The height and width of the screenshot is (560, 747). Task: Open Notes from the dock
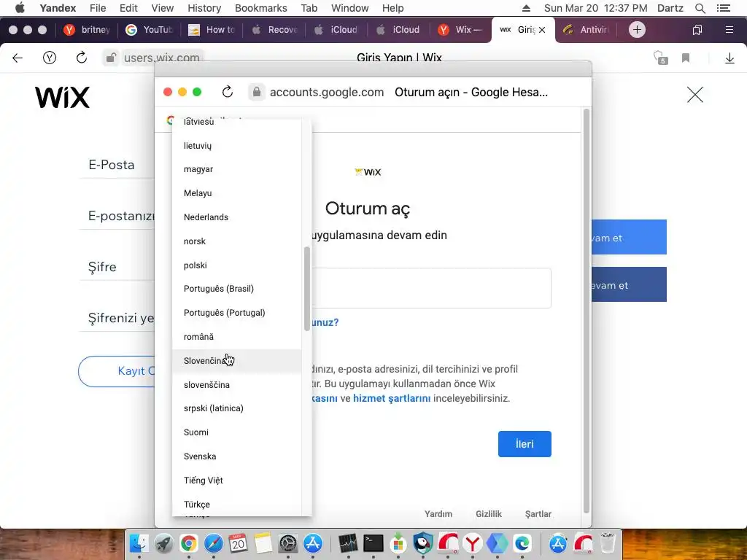pyautogui.click(x=263, y=542)
